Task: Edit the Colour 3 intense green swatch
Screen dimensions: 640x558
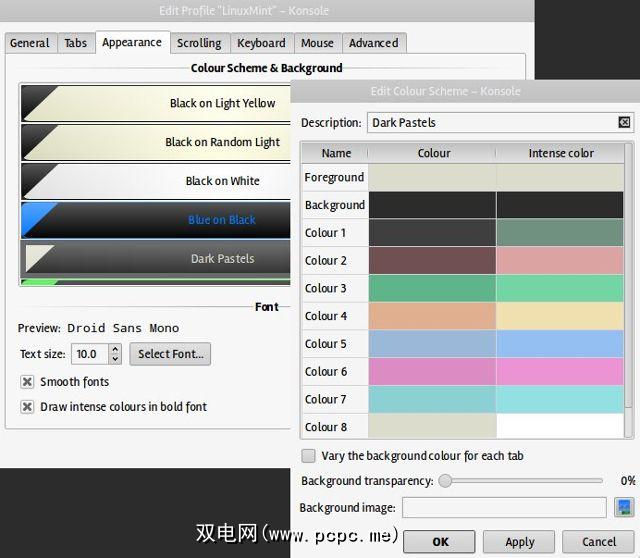Action: pos(560,288)
